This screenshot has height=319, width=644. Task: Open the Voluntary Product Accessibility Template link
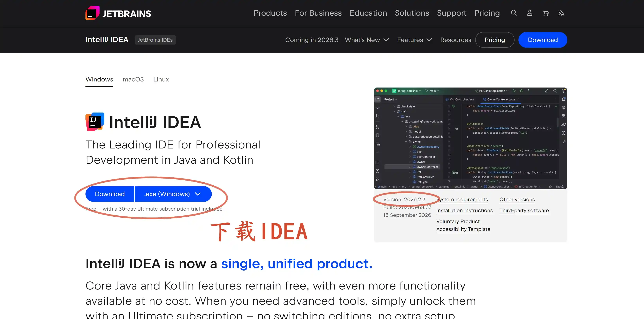pos(463,225)
